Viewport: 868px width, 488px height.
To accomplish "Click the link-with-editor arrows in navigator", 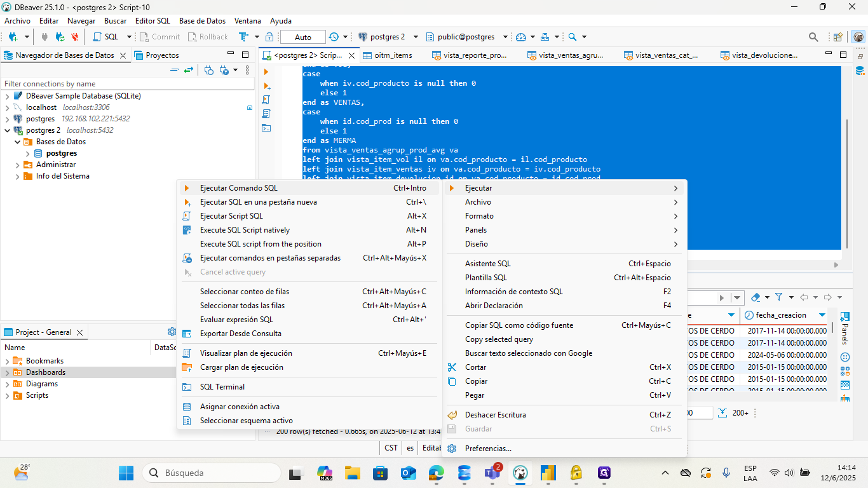I will pyautogui.click(x=188, y=70).
